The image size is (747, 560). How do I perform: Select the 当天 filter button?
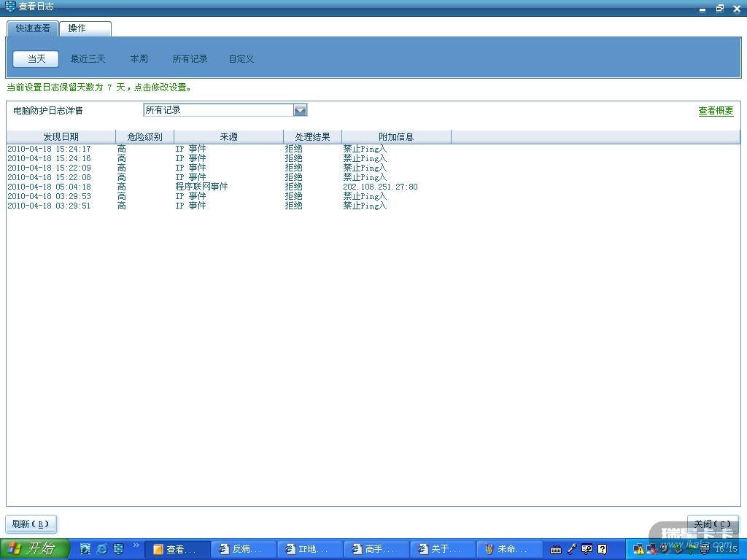(x=36, y=59)
